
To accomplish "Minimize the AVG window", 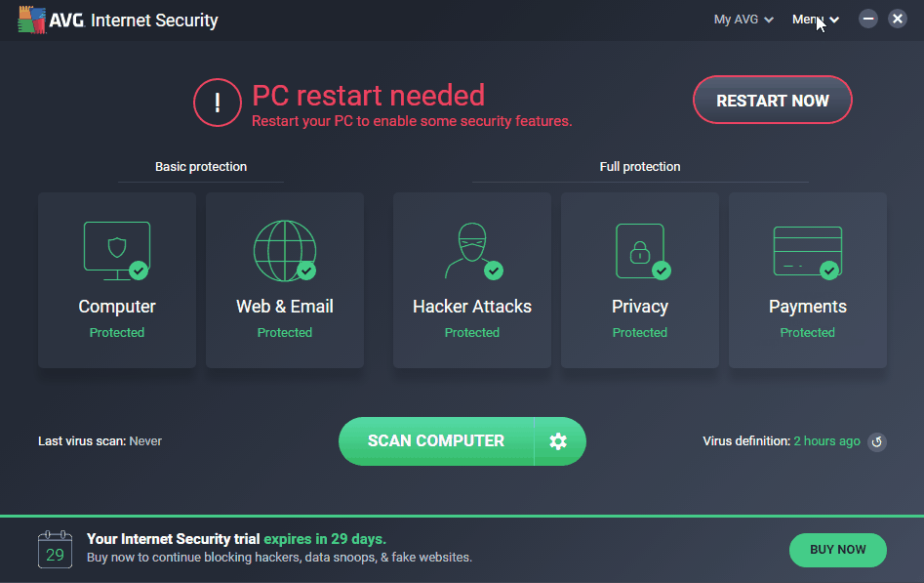I will click(x=867, y=19).
